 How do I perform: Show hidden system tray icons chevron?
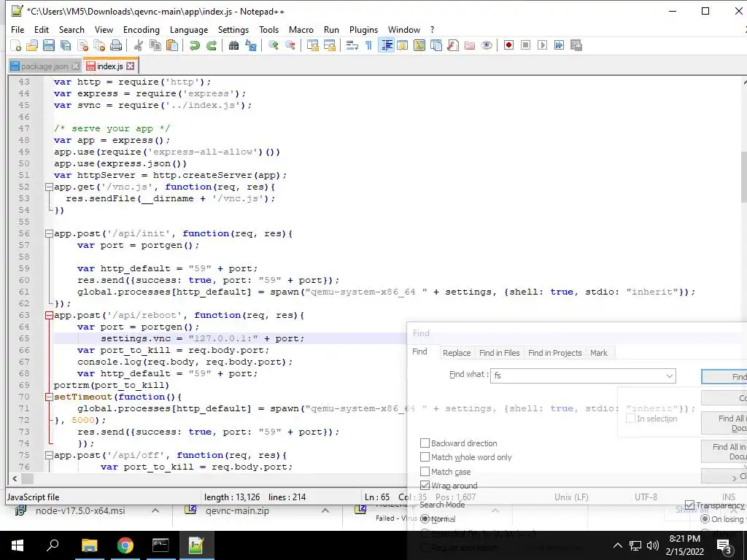(x=617, y=545)
